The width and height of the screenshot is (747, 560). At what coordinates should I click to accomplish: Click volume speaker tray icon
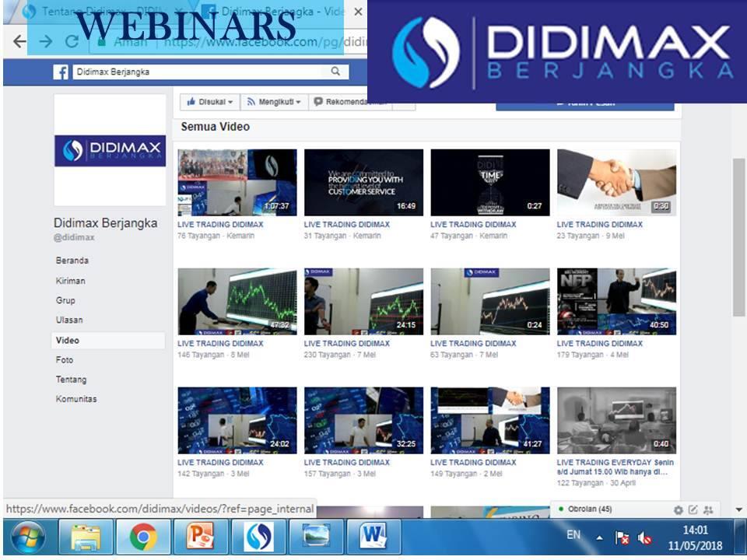(644, 538)
